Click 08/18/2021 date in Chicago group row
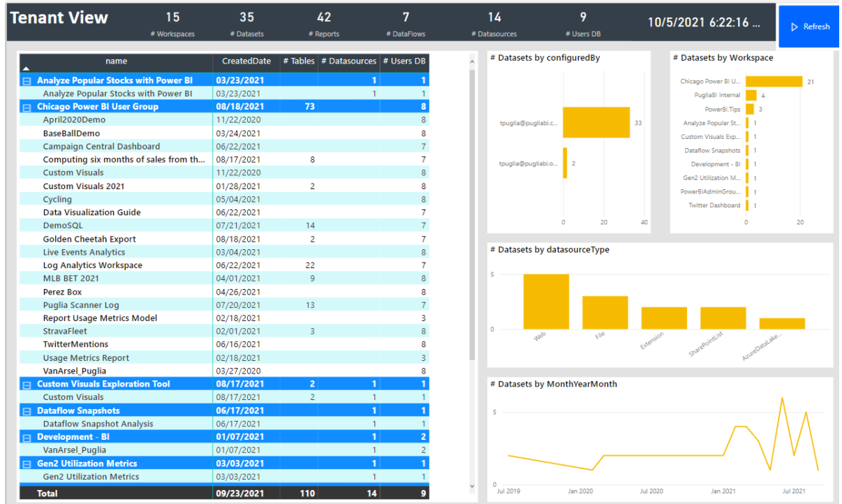Viewport: 842px width, 504px height. [x=240, y=107]
